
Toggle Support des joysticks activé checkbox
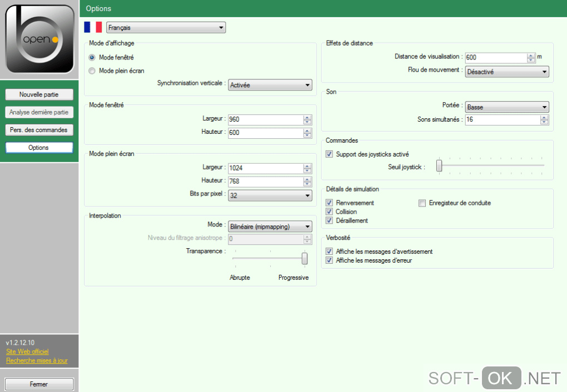tap(330, 154)
